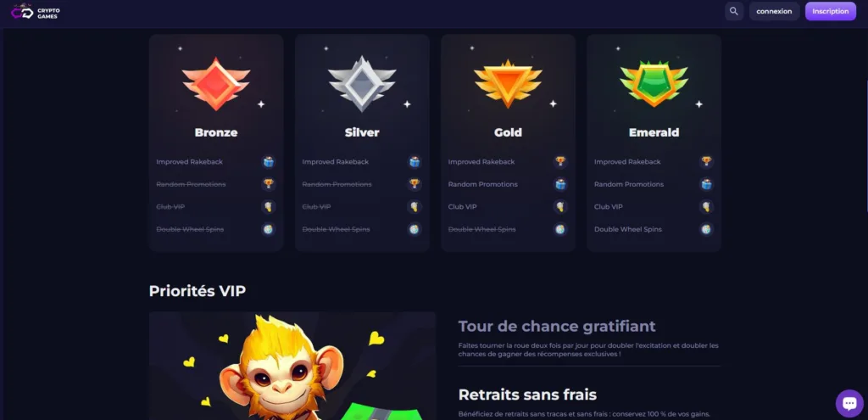Viewport: 868px width, 420px height.
Task: Open the search magnifier icon
Action: tap(734, 11)
